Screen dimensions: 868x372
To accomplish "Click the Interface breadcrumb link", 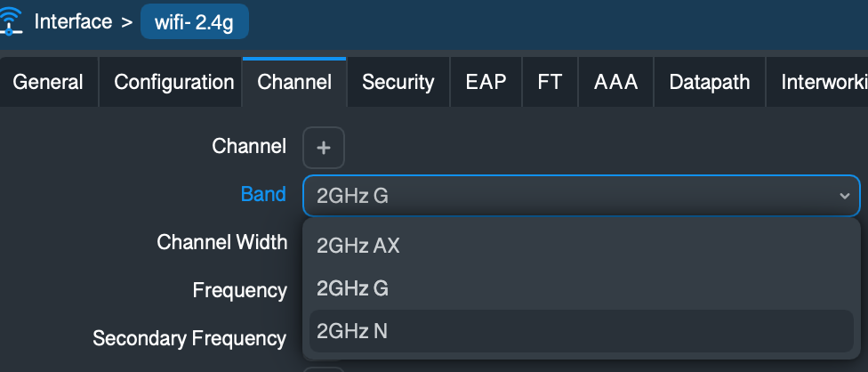I will (x=74, y=21).
